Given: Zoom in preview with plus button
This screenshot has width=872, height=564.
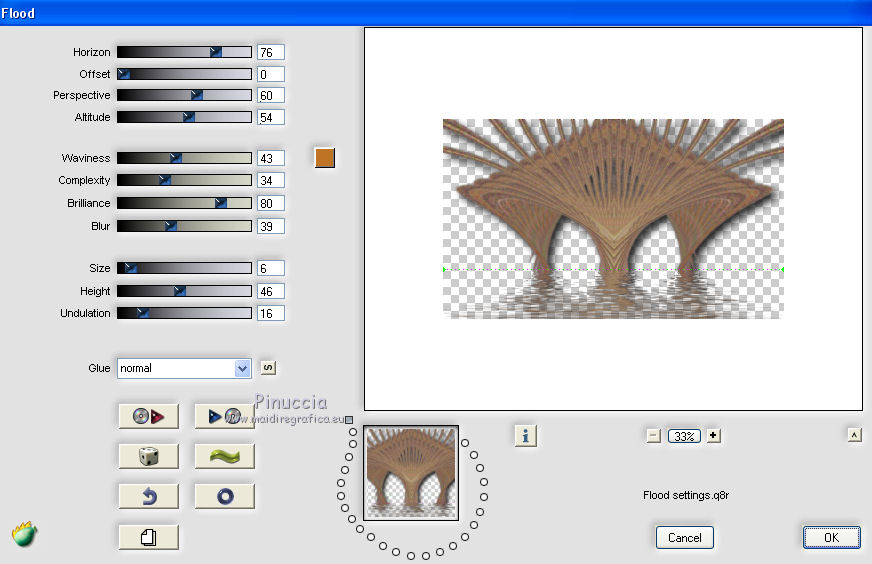Looking at the screenshot, I should tap(713, 436).
